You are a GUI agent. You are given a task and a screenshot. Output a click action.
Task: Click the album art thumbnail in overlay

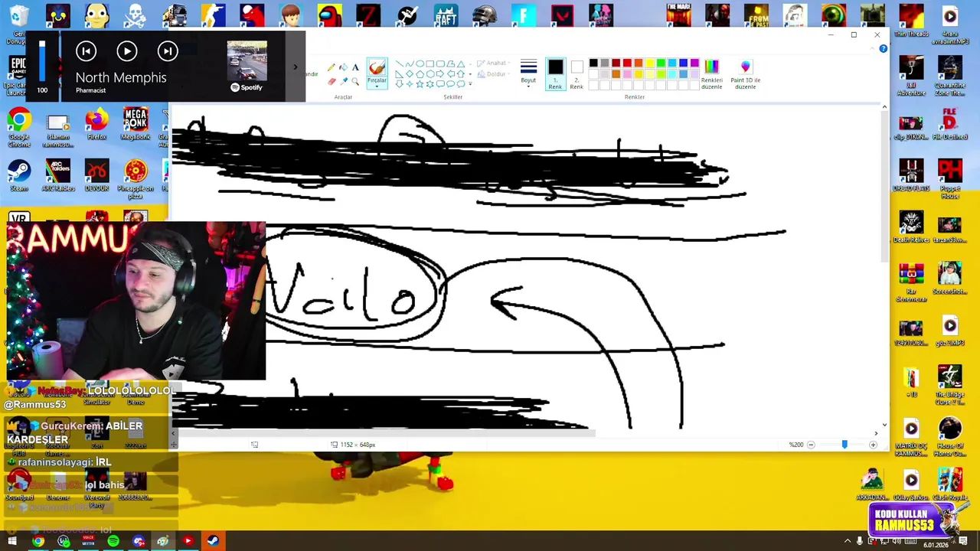(247, 61)
